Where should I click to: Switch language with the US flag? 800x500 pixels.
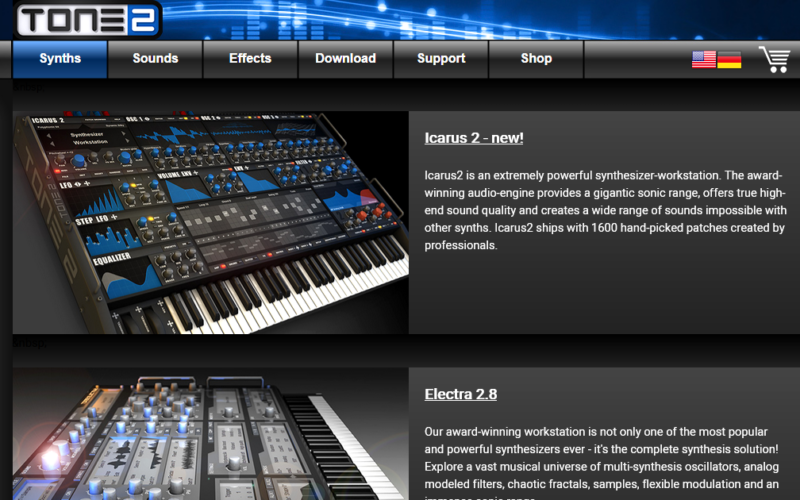click(x=703, y=59)
